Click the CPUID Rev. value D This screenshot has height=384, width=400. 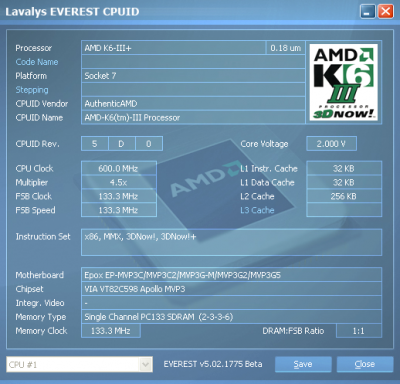(122, 144)
